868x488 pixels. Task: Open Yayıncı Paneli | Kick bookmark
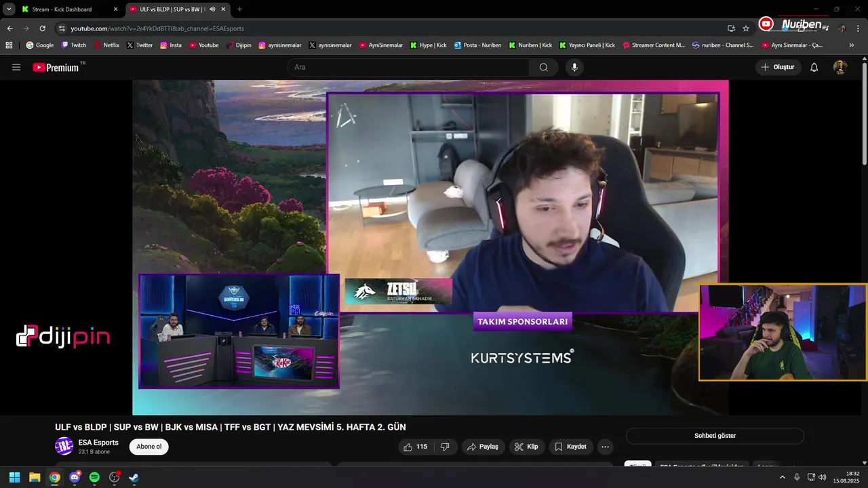[x=587, y=45]
